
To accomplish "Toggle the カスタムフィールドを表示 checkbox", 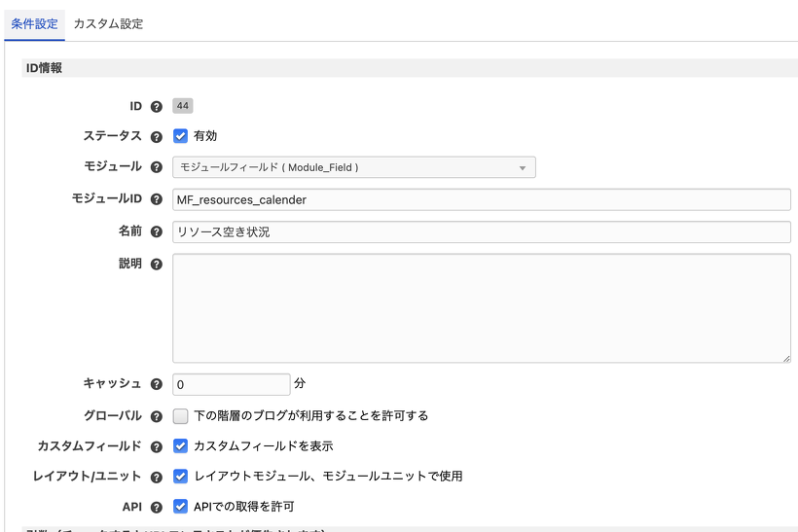I will [x=180, y=446].
